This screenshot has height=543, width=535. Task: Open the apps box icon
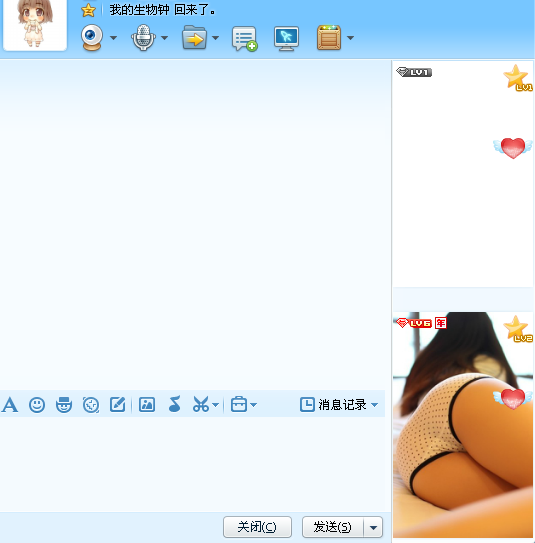point(329,37)
